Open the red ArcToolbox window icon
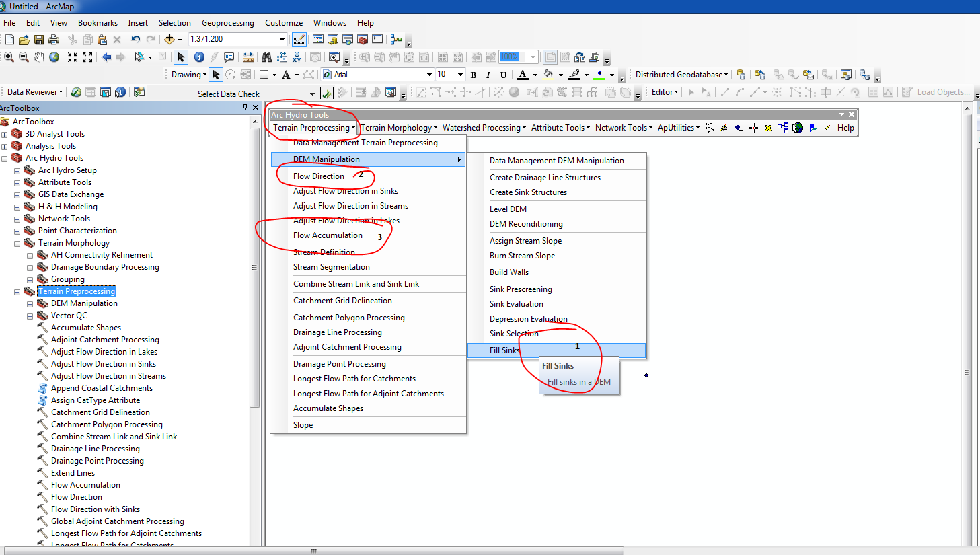The height and width of the screenshot is (555, 980). 363,40
